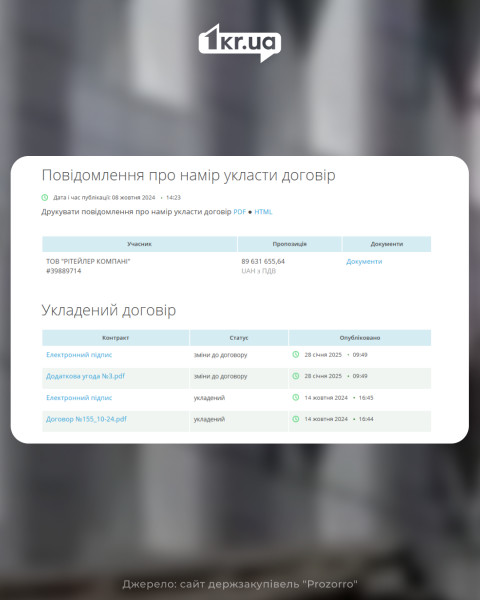Click the clock icon beside publication date
Image resolution: width=480 pixels, height=600 pixels.
click(45, 197)
